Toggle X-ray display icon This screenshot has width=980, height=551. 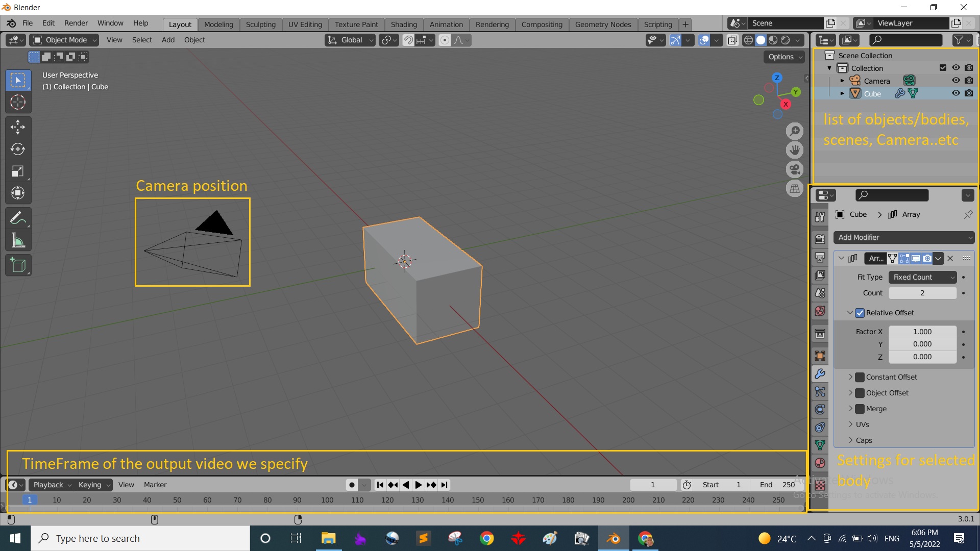[x=732, y=40]
